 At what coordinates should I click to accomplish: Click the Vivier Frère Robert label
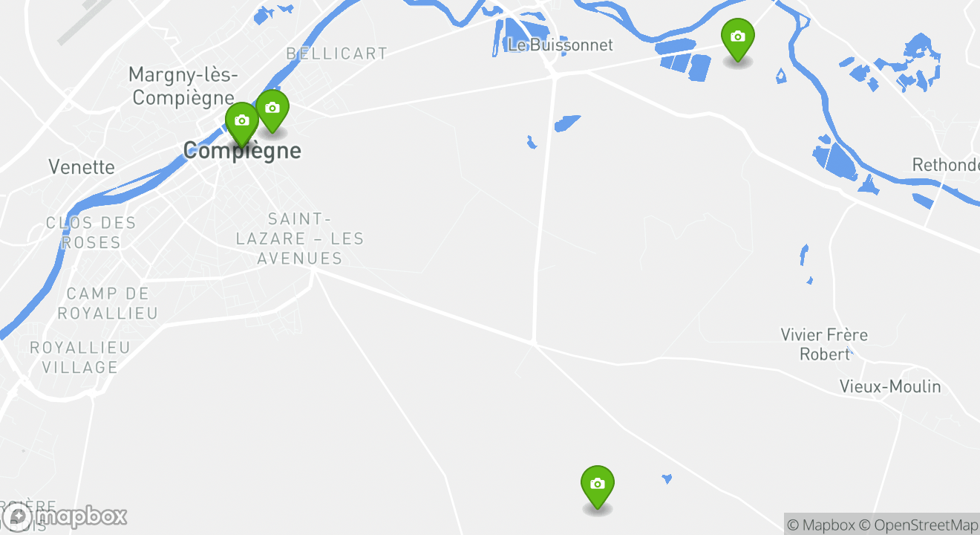tap(824, 345)
